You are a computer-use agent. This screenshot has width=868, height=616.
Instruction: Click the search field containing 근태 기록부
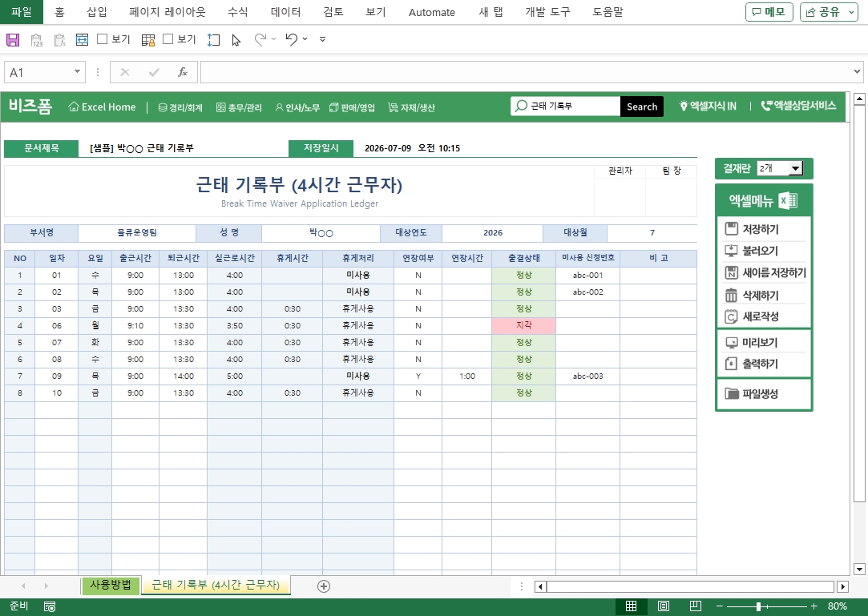click(565, 106)
